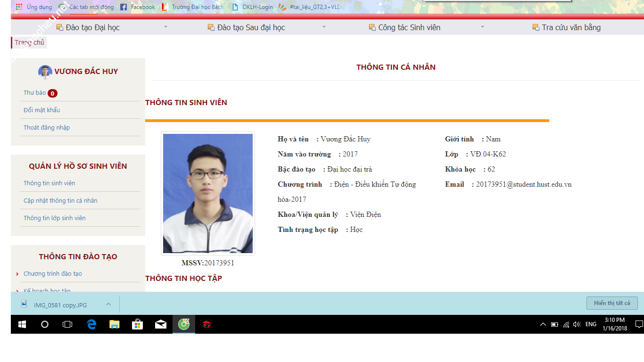Image resolution: width=644 pixels, height=362 pixels.
Task: Open the Công tác Sinh viên dropdown arrow
Action: click(482, 27)
